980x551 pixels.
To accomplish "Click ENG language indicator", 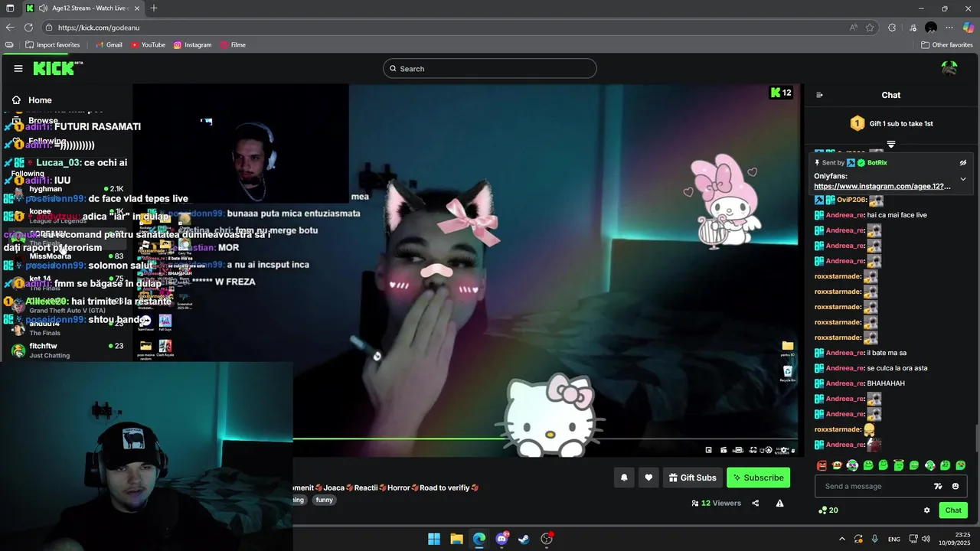I will 894,540.
